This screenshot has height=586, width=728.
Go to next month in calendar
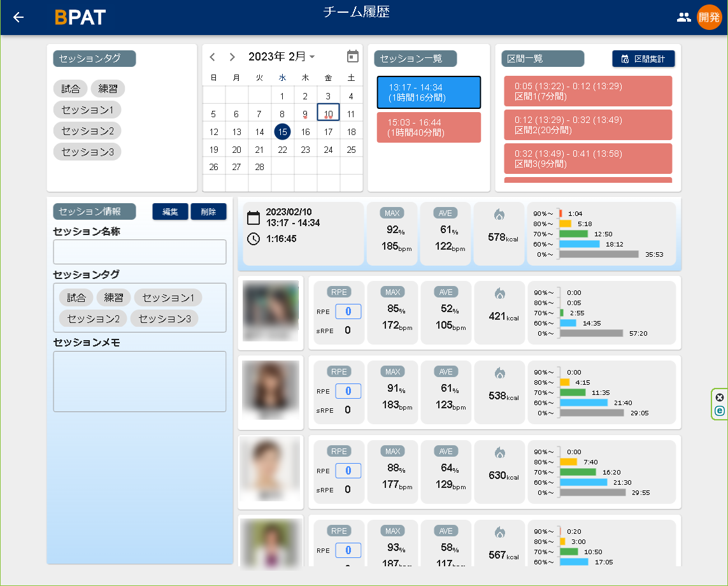click(232, 57)
